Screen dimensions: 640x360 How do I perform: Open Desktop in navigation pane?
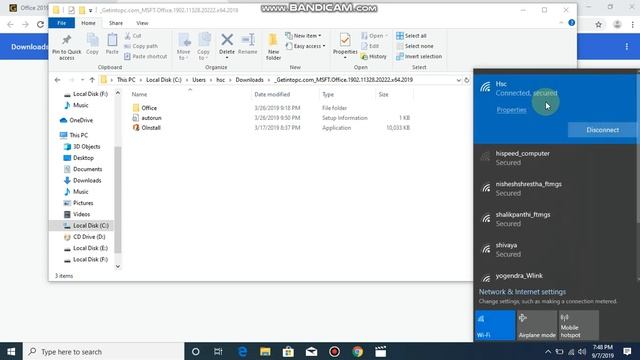click(x=79, y=158)
